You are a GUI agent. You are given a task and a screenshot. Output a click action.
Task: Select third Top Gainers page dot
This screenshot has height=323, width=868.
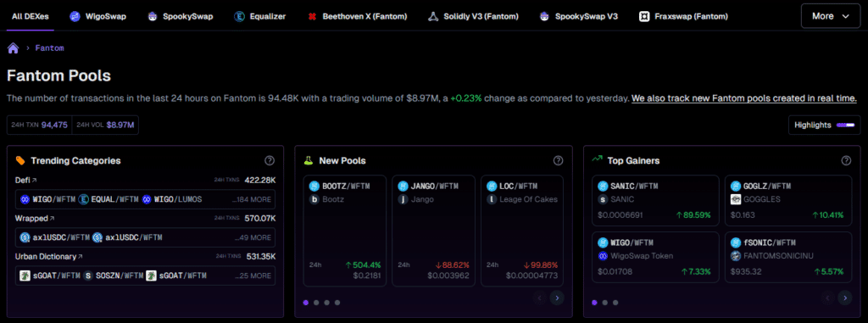[615, 303]
